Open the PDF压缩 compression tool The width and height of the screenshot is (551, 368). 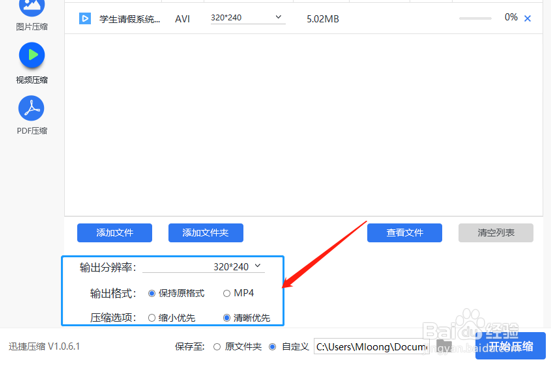32,115
